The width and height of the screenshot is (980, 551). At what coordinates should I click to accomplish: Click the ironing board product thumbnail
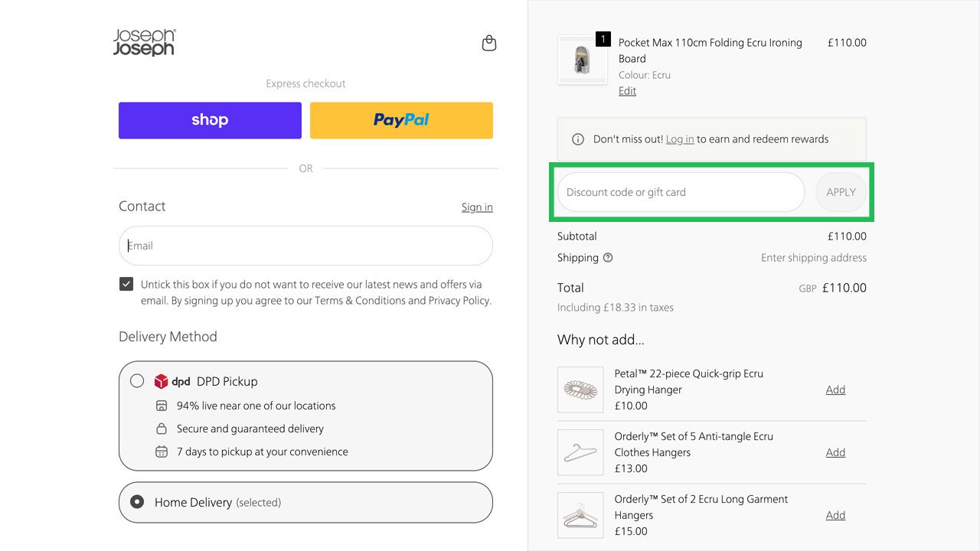[582, 58]
